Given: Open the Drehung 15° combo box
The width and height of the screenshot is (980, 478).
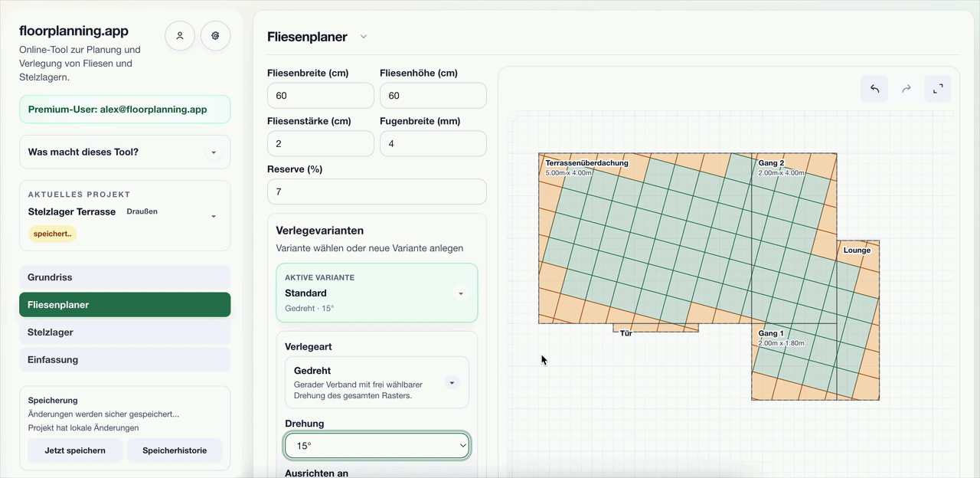Looking at the screenshot, I should (377, 445).
